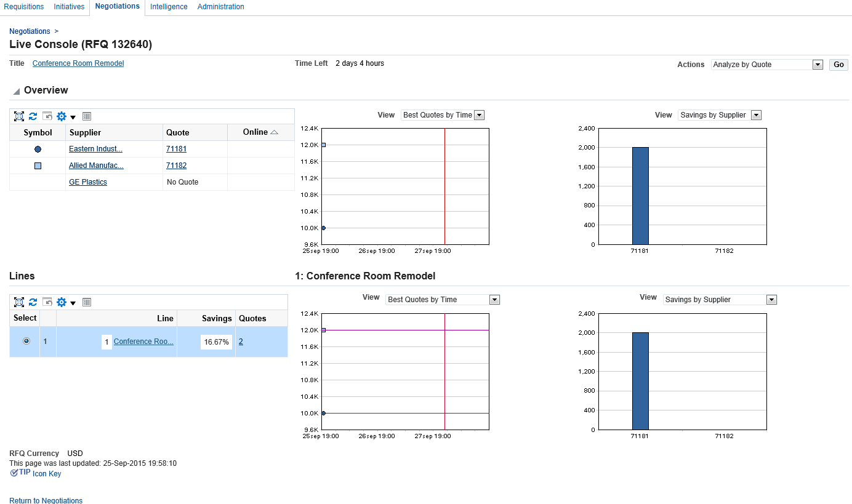Open the line Best Quotes by Time dropdown
Image resolution: width=852 pixels, height=504 pixels.
443,300
